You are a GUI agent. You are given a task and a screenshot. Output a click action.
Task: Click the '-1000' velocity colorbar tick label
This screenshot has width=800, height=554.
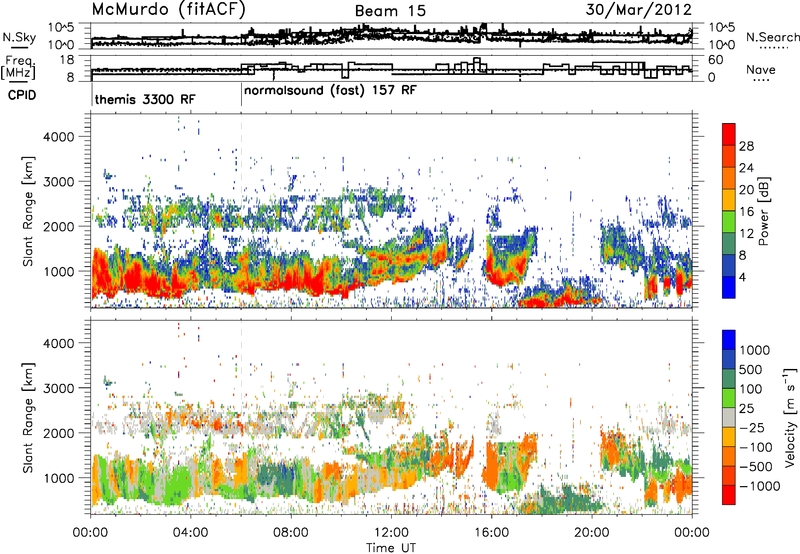pyautogui.click(x=760, y=486)
